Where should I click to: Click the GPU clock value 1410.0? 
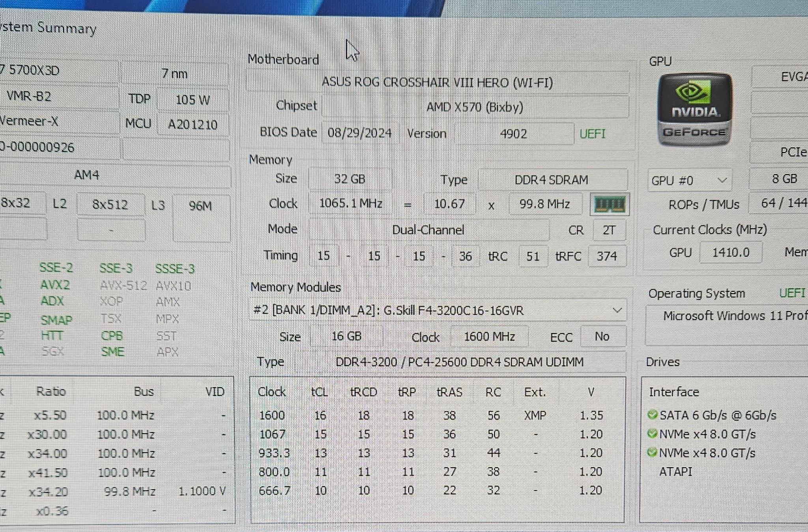(x=731, y=252)
